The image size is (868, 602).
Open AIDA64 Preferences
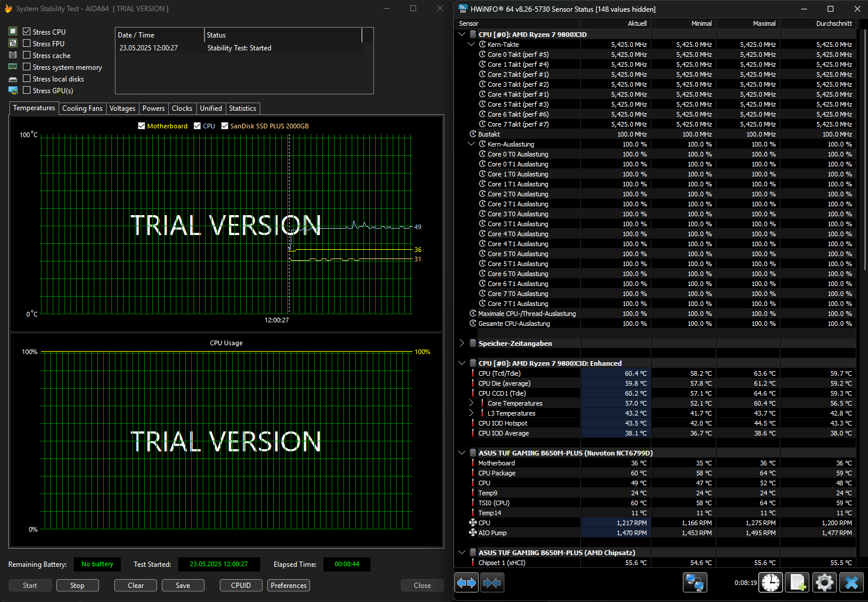(x=288, y=586)
